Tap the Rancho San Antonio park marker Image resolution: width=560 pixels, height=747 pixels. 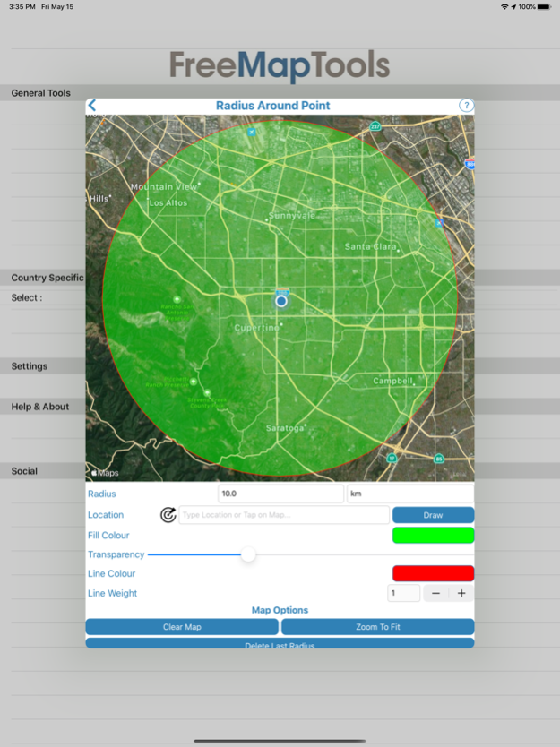click(177, 299)
